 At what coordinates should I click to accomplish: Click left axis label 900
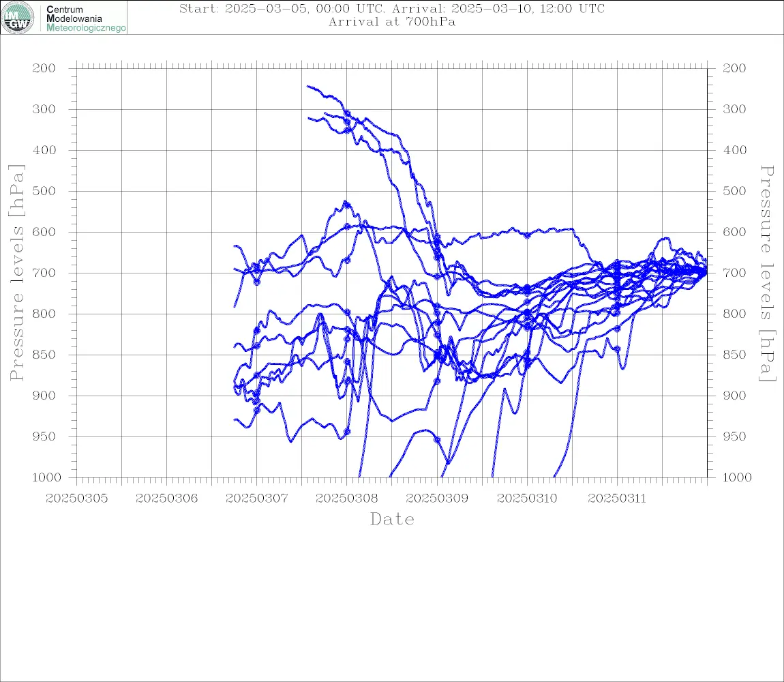[x=44, y=396]
